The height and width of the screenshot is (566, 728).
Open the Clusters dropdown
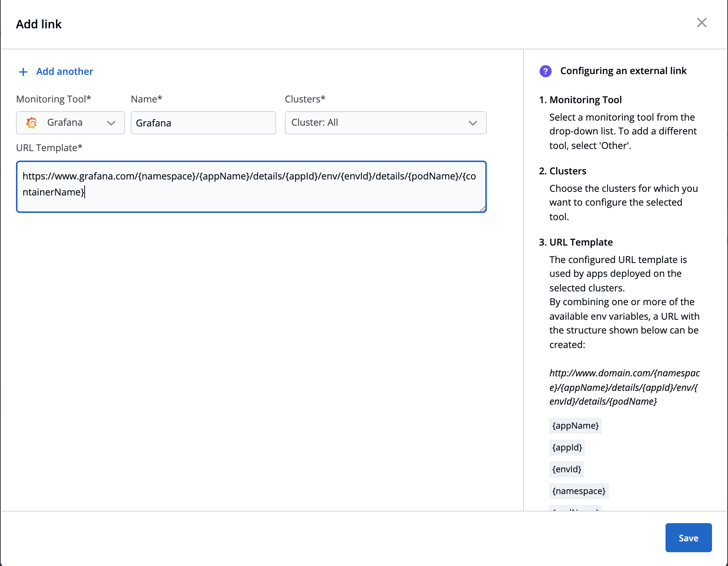pos(385,122)
